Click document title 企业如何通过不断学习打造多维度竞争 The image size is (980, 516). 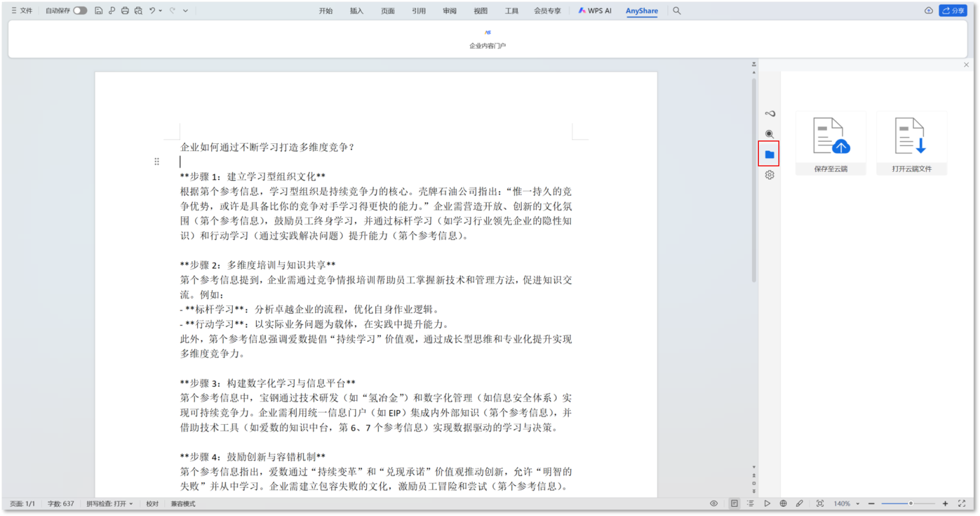coord(267,147)
